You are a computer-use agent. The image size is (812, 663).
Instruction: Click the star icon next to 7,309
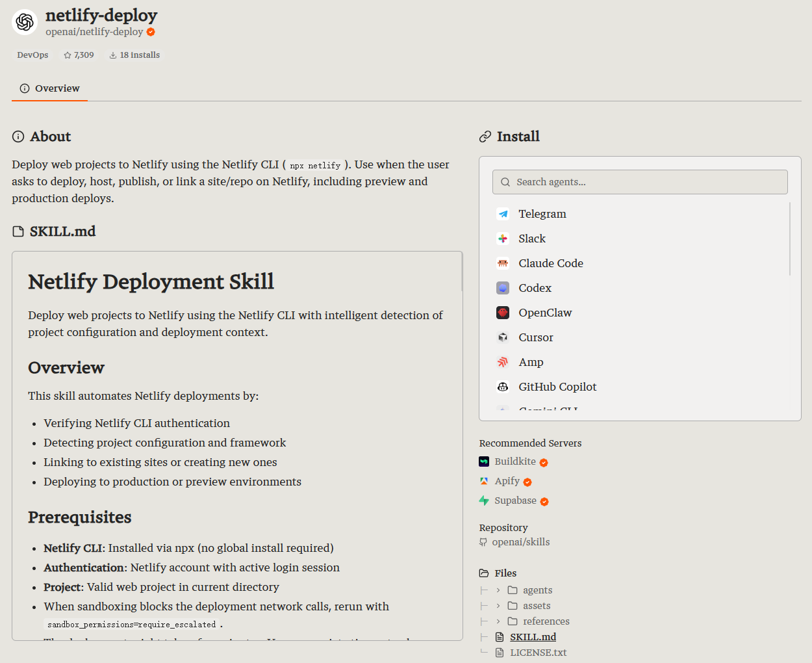(x=68, y=55)
